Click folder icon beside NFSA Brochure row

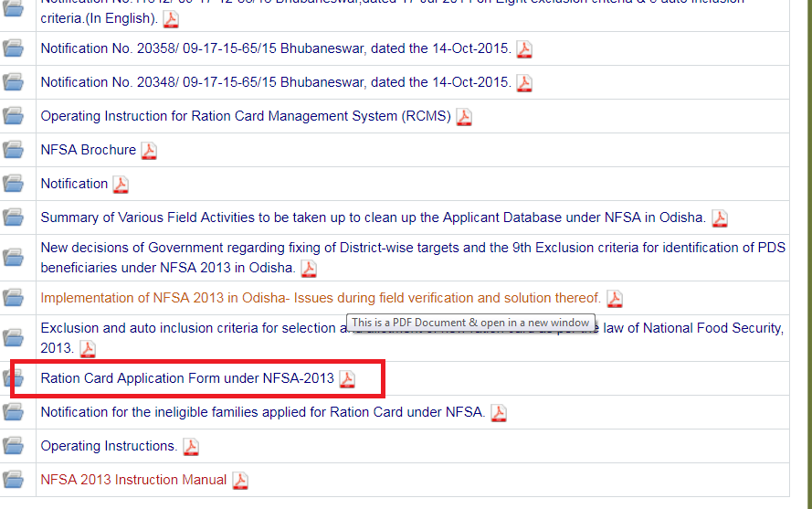(x=14, y=150)
